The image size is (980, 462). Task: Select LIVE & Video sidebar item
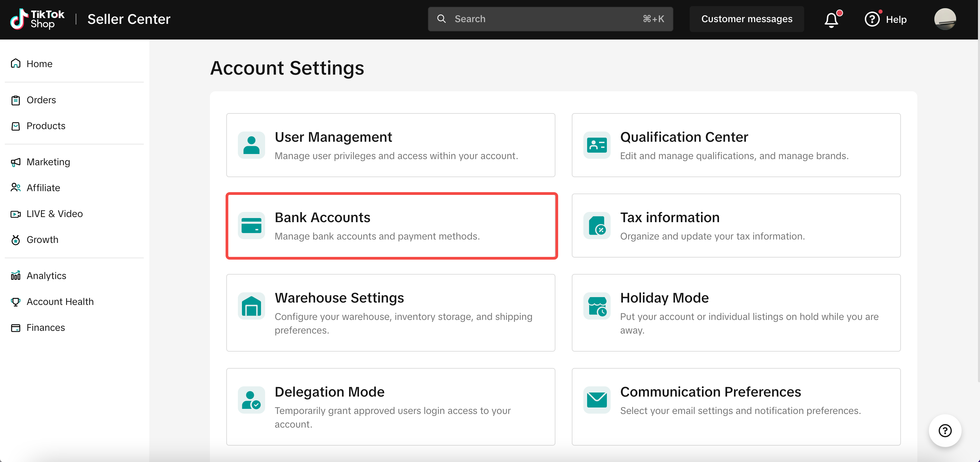coord(55,214)
